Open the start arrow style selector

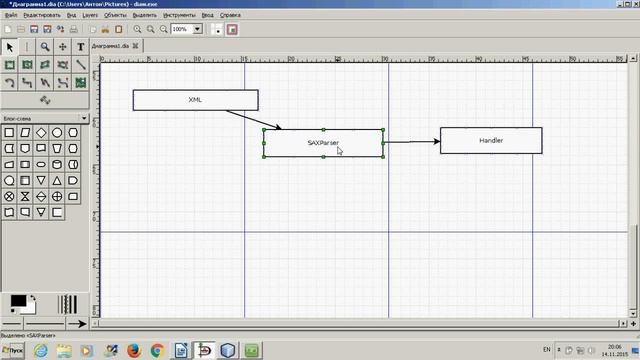pos(12,324)
